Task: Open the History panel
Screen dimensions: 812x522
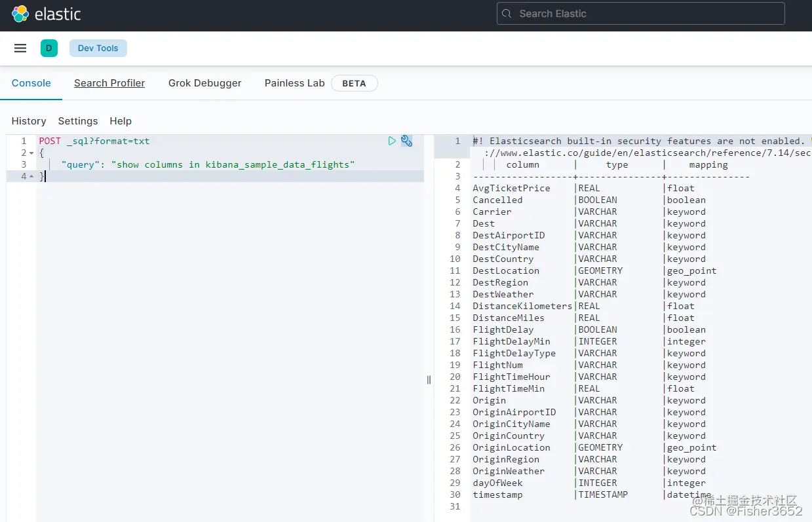Action: (x=29, y=121)
